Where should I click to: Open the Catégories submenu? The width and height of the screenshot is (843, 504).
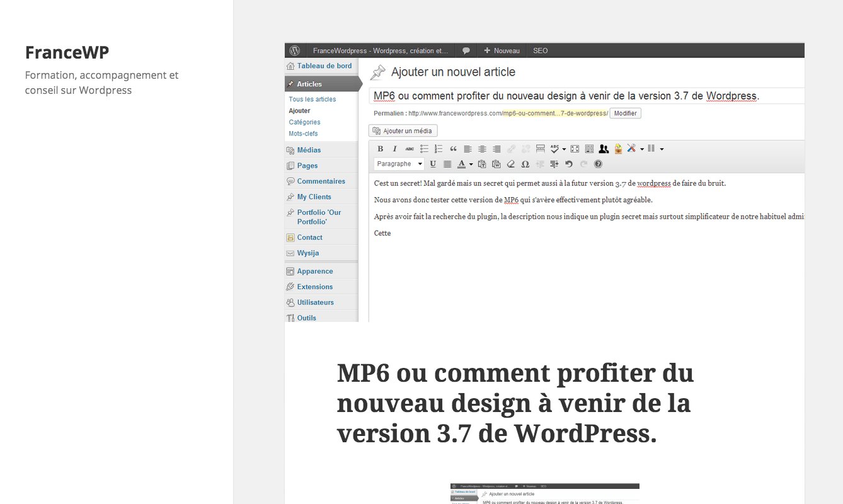[305, 122]
